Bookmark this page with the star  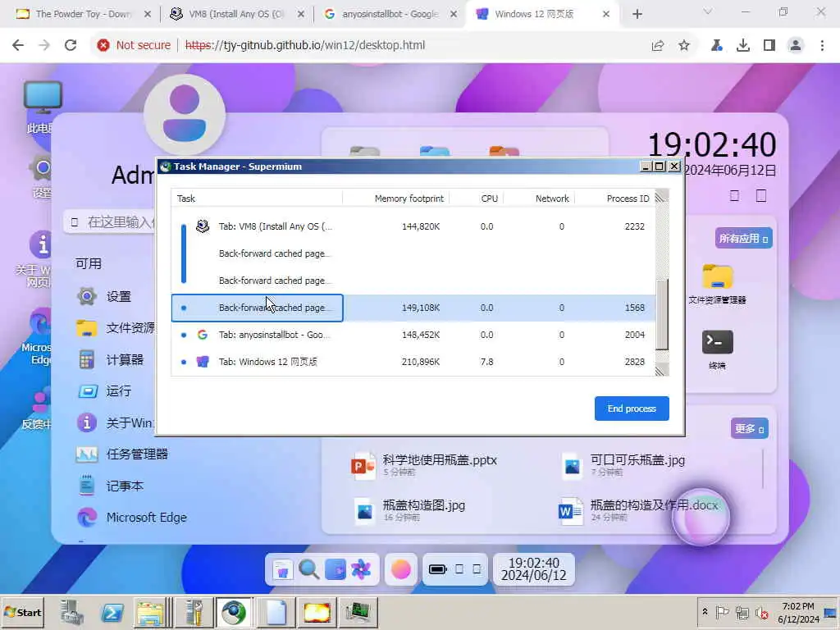(x=683, y=46)
